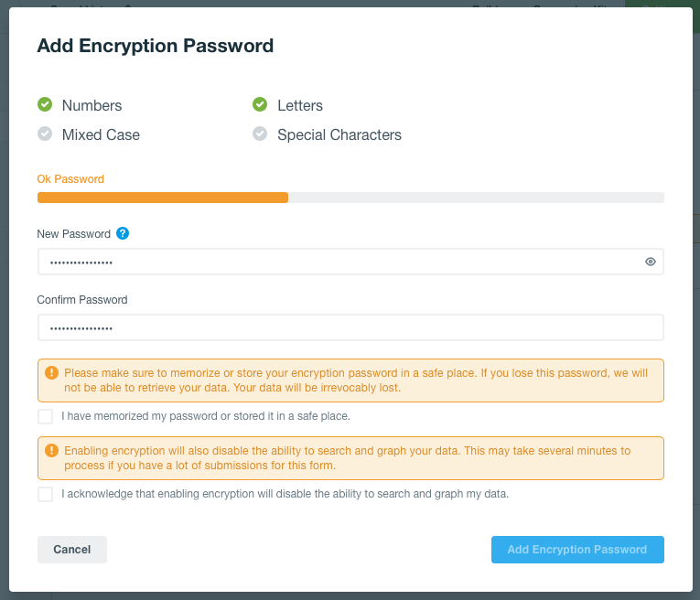Open the help icon next to New Password

[123, 233]
